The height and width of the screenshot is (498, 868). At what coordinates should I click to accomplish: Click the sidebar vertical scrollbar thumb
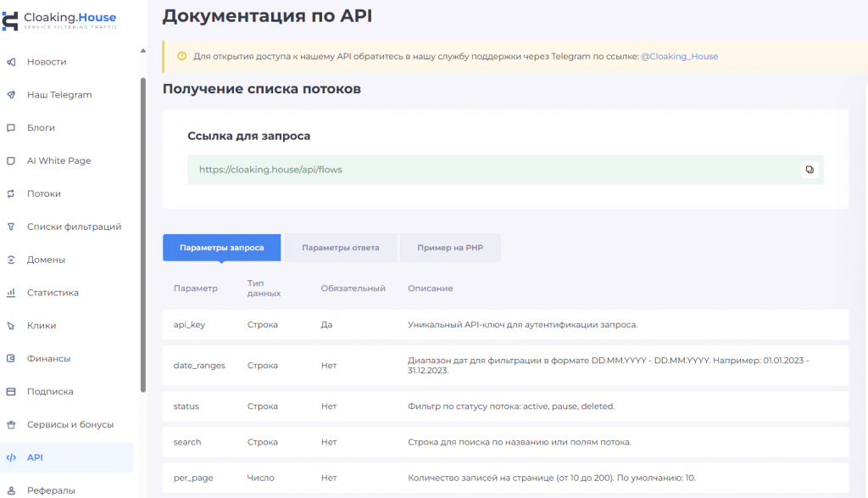[143, 235]
